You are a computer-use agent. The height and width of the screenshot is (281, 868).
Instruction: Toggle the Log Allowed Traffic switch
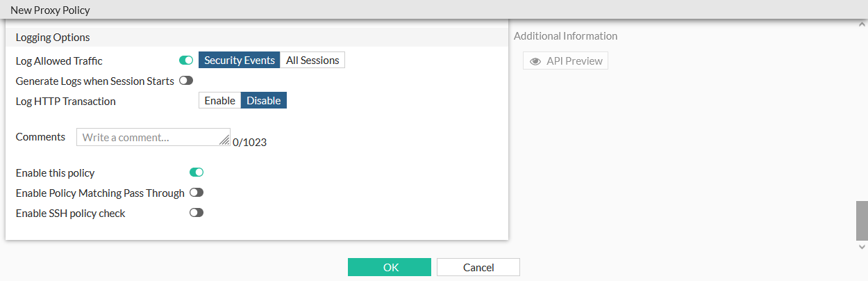(x=185, y=61)
